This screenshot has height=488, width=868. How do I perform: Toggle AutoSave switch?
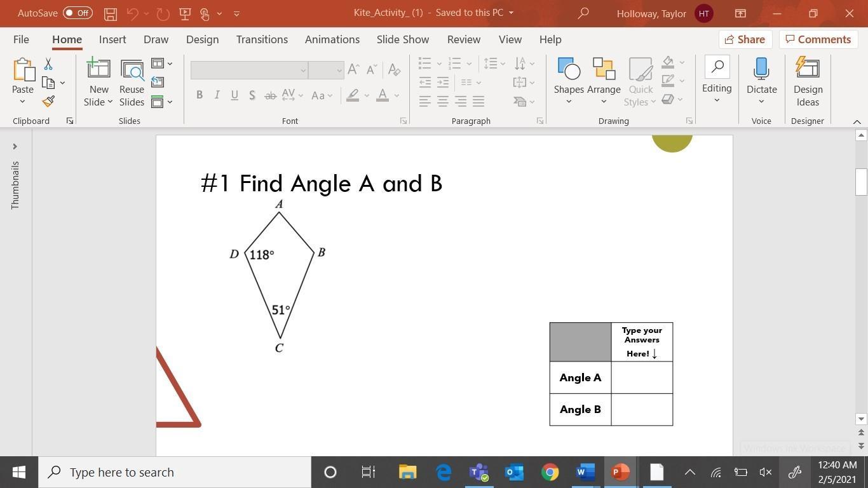tap(78, 13)
